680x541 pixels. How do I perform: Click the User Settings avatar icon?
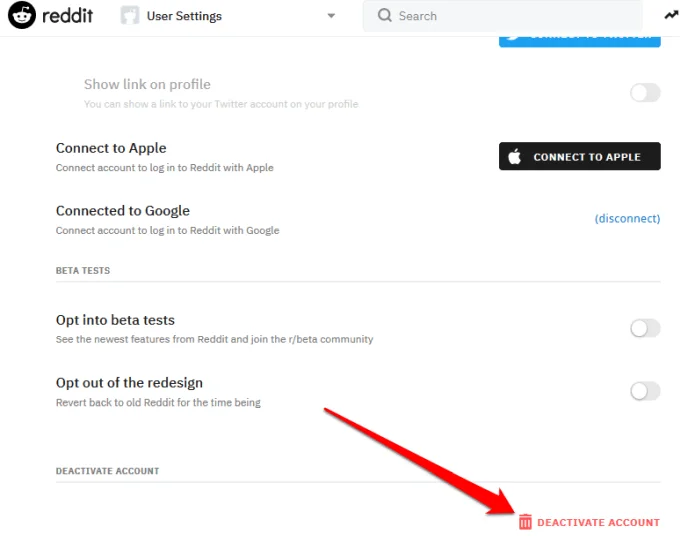(x=130, y=16)
